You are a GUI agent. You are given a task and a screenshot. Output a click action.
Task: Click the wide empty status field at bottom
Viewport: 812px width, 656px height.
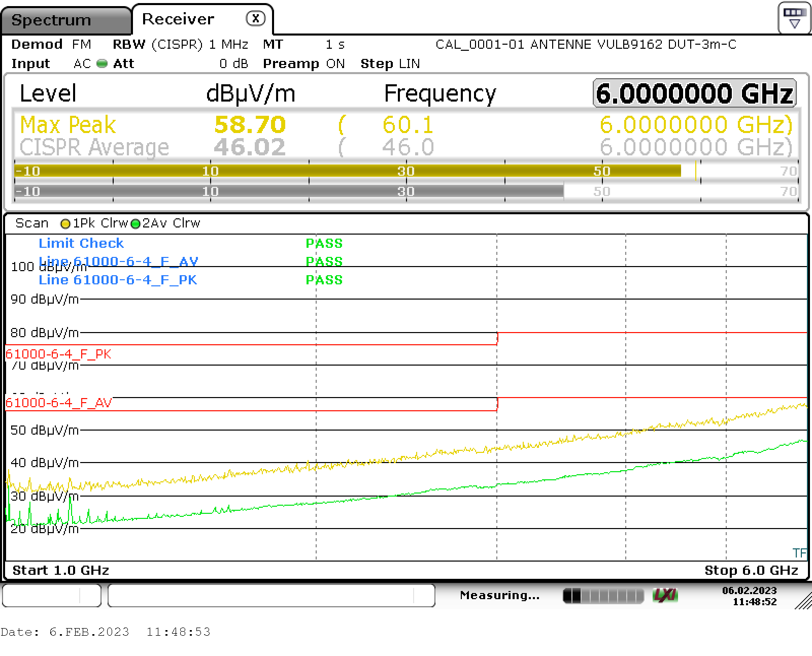[x=272, y=595]
